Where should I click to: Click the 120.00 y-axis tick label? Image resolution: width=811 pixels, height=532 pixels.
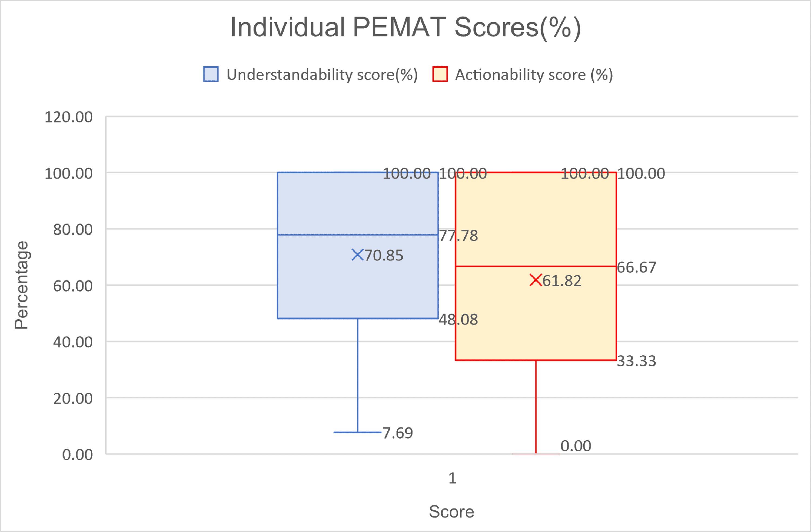(x=68, y=117)
